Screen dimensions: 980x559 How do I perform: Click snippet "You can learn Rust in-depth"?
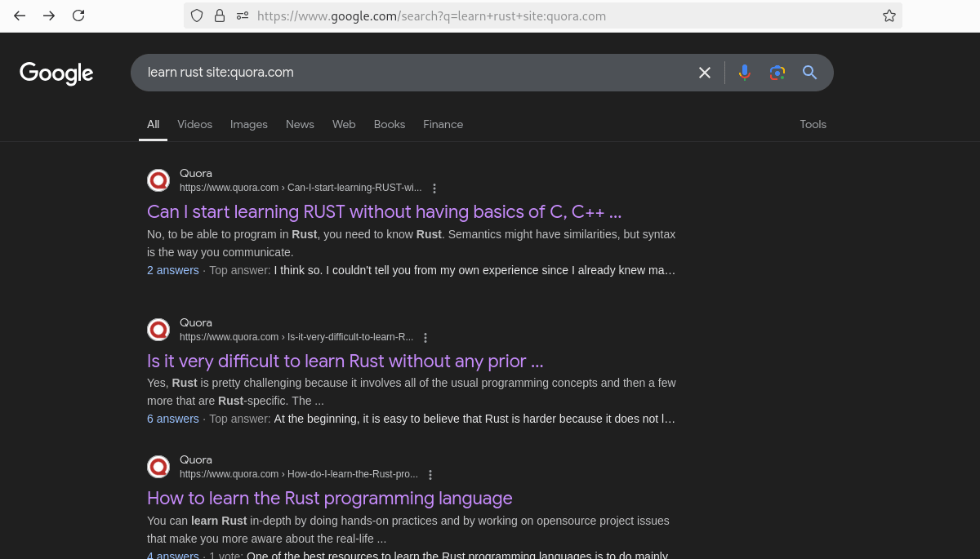[x=408, y=530]
